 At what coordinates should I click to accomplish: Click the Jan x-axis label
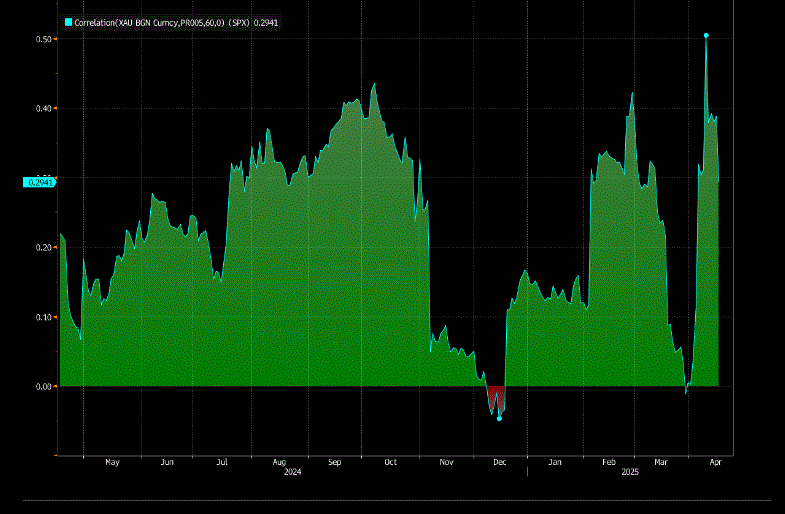[x=555, y=462]
